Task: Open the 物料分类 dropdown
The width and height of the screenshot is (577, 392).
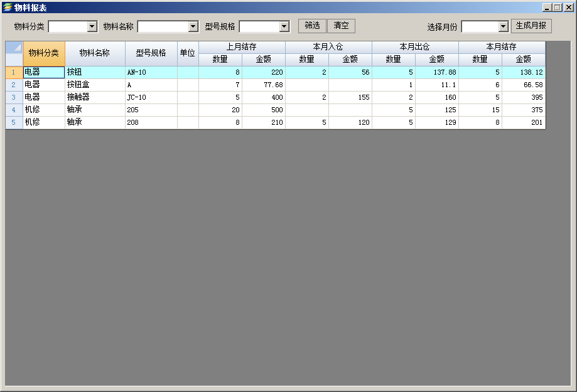Action: [x=92, y=26]
